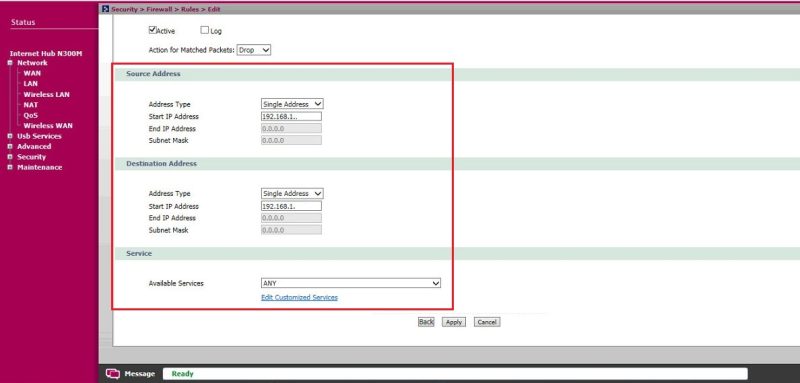Collapse the Network tree node
The image size is (800, 383).
tap(10, 63)
